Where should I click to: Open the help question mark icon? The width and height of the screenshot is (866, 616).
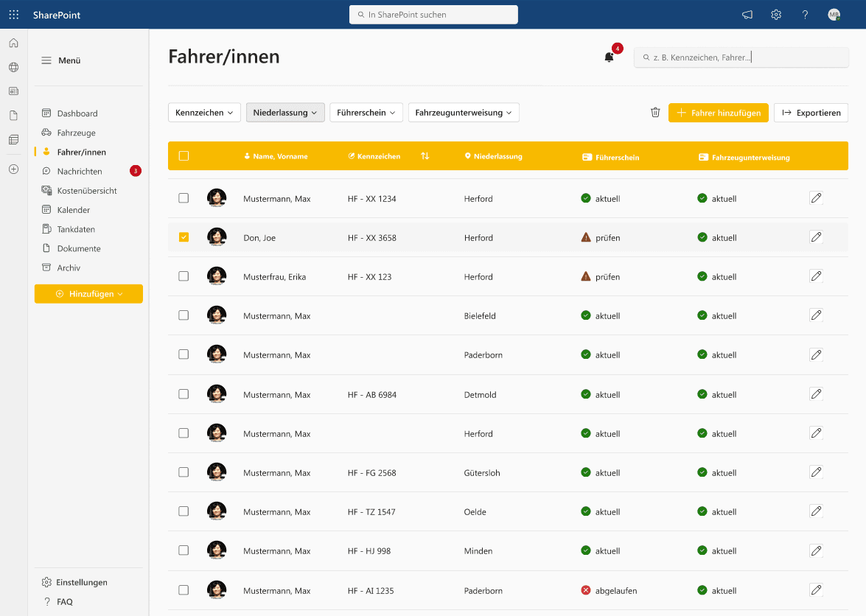805,15
